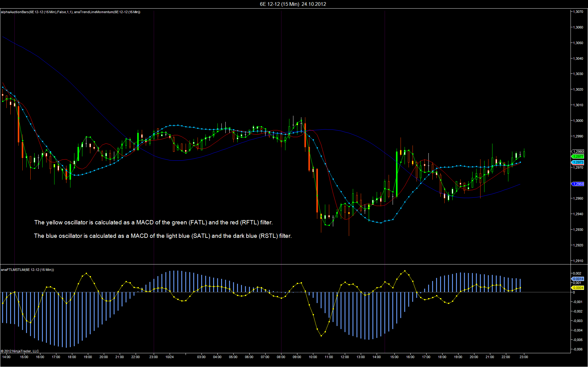Click the 09:00 label on the time axis
This screenshot has height=367, width=588.
pyautogui.click(x=297, y=357)
